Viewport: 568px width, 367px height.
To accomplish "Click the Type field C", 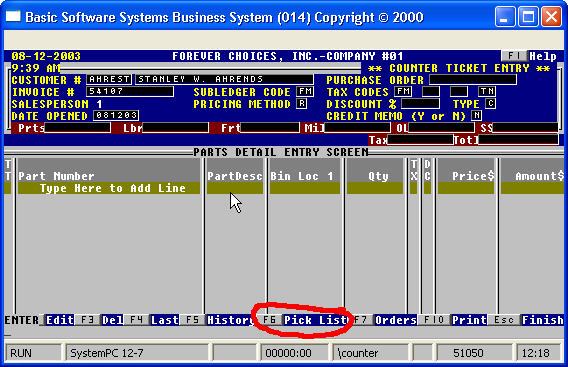I will click(x=490, y=104).
